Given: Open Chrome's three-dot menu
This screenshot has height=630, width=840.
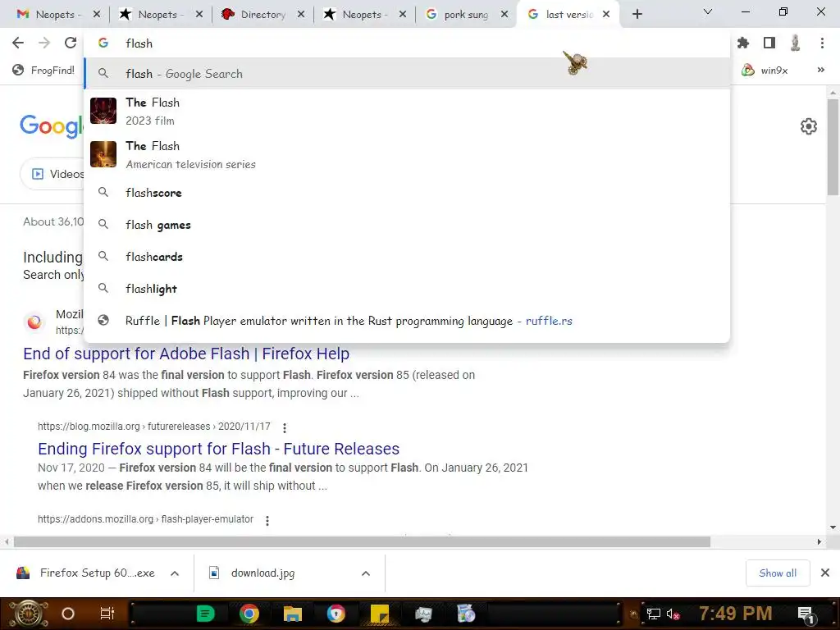Looking at the screenshot, I should (822, 43).
